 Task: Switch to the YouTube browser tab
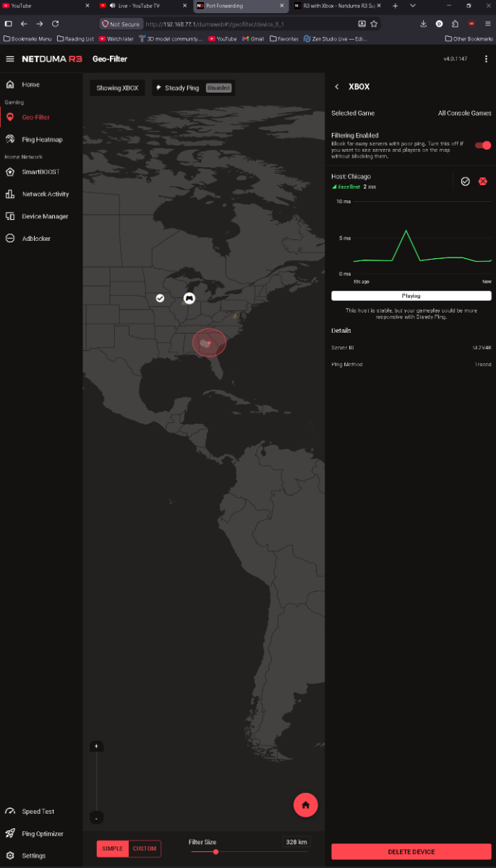(x=47, y=6)
